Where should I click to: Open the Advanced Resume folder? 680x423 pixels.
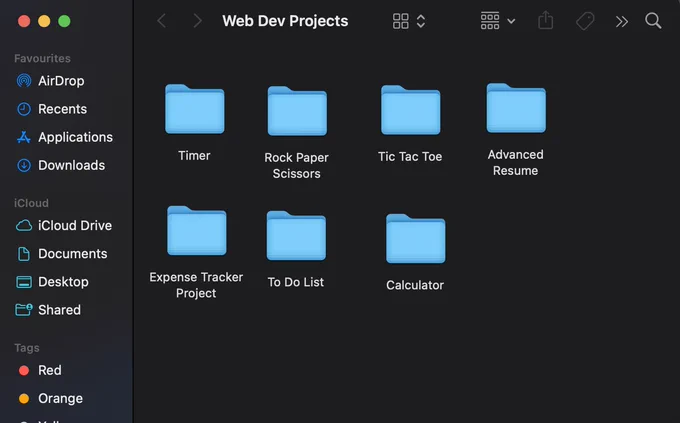[516, 108]
